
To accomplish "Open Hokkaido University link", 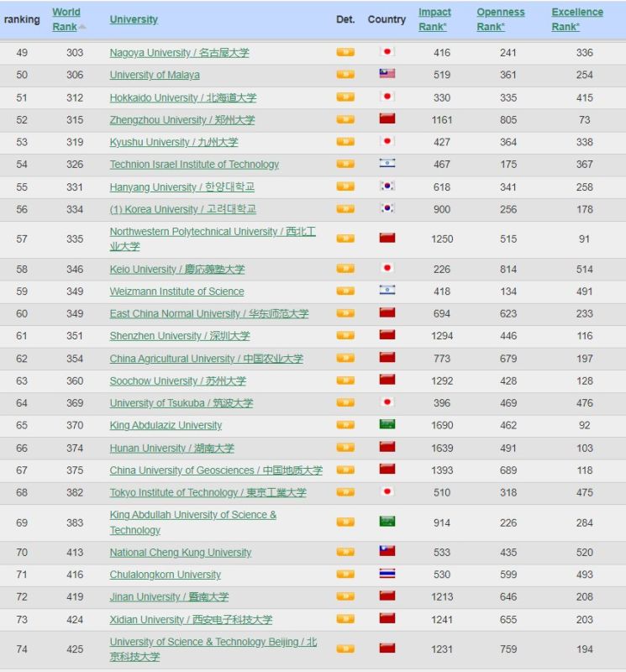I will 183,97.
